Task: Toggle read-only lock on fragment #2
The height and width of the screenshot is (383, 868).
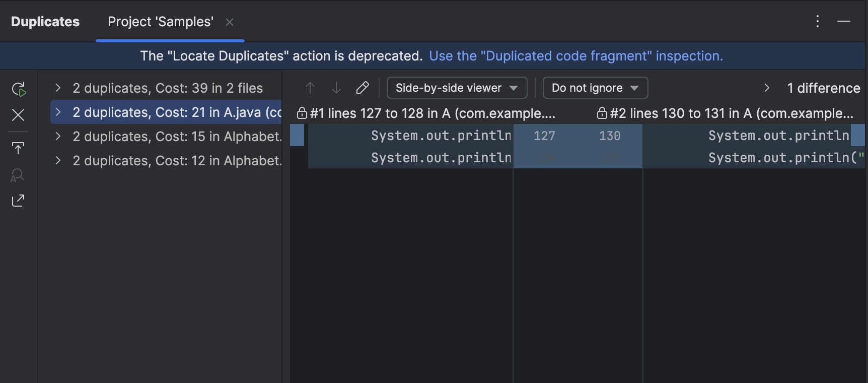Action: click(601, 113)
